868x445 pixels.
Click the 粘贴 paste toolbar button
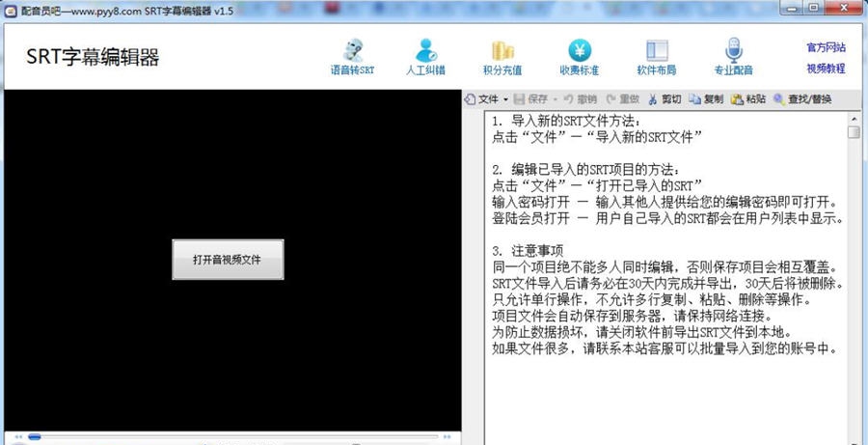(x=748, y=98)
